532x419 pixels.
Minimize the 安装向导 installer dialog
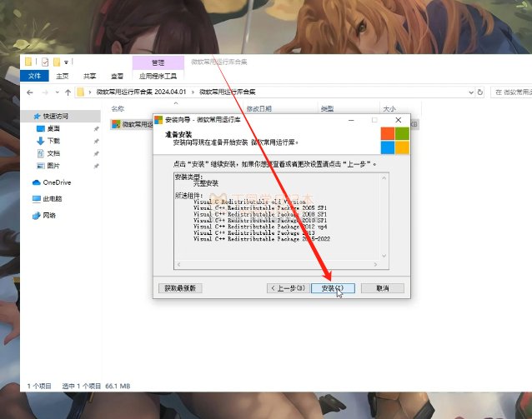[x=351, y=120]
